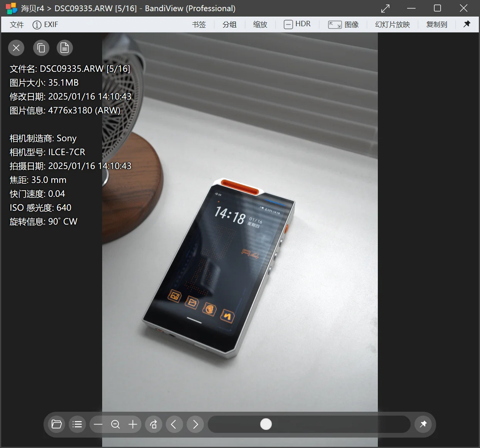This screenshot has height=448, width=480.
Task: Open a folder from the bottom toolbar
Action: coord(56,424)
